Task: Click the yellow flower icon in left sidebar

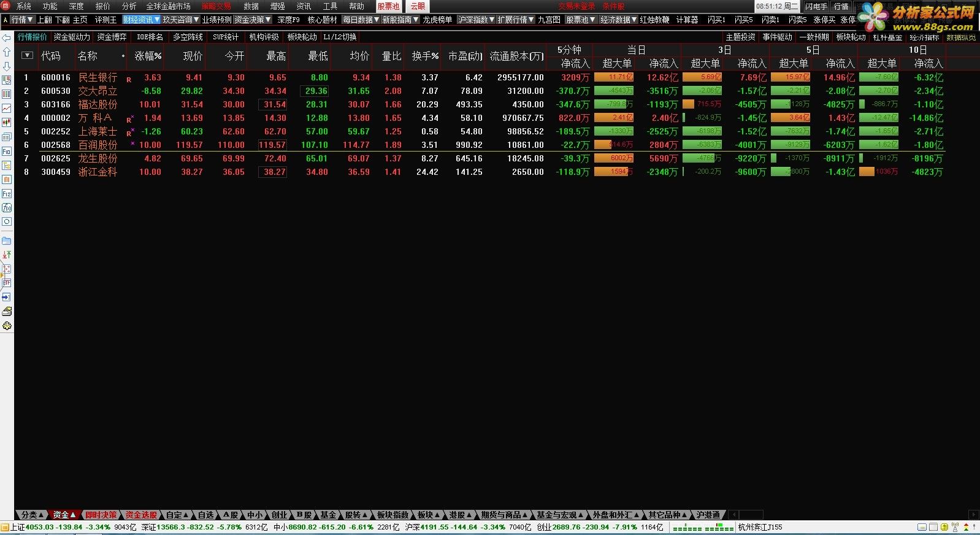Action: (7, 326)
